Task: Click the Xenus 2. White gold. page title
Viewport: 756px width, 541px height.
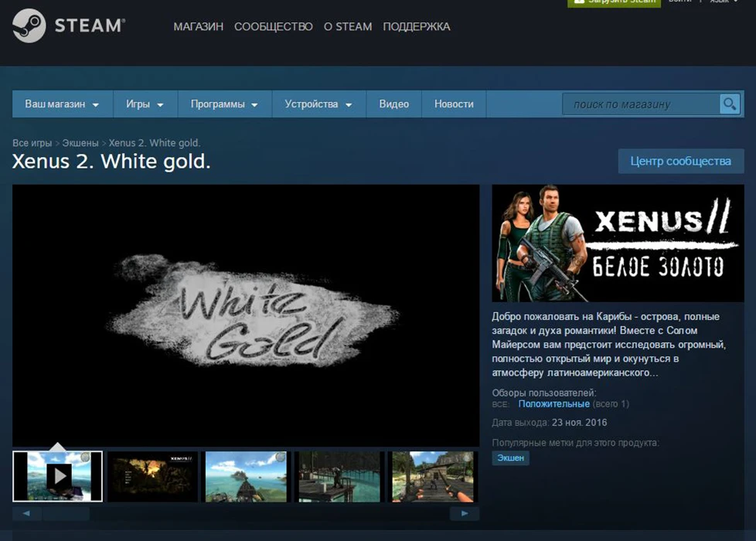Action: click(111, 162)
